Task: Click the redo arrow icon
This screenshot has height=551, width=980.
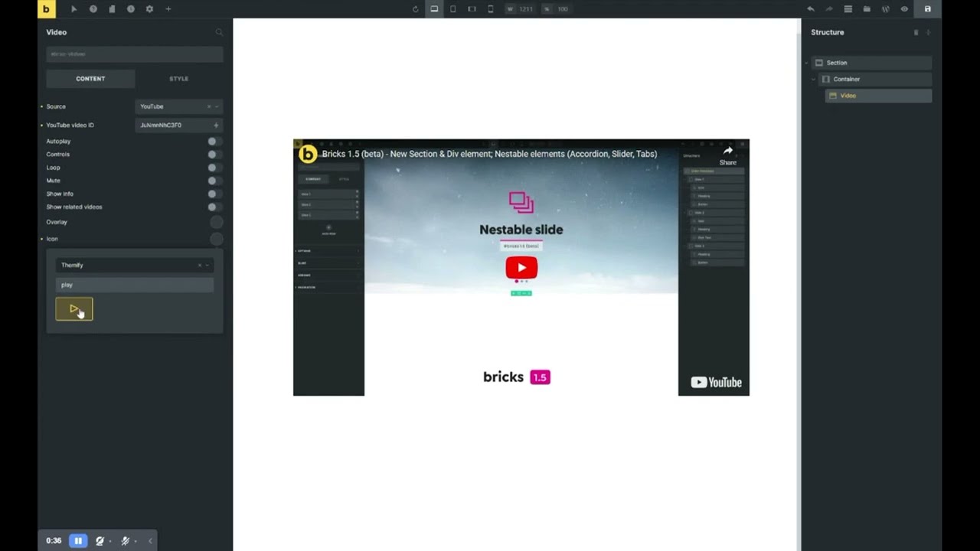Action: (x=829, y=9)
